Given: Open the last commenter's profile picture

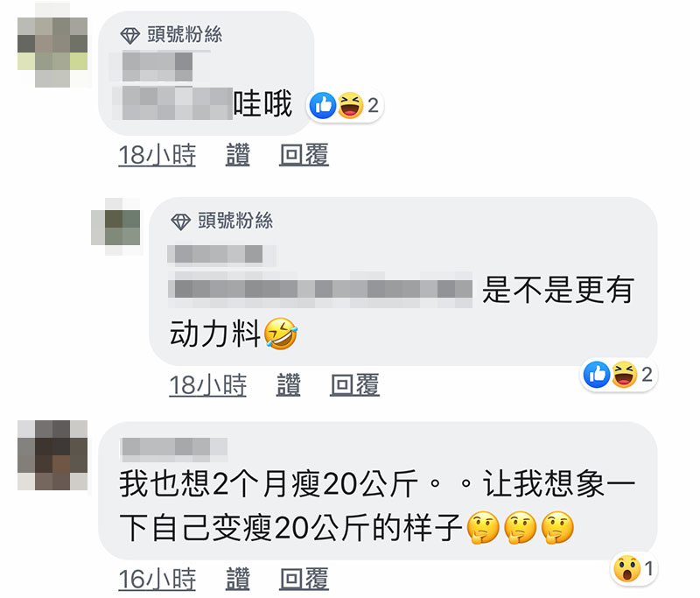Looking at the screenshot, I should 52,455.
